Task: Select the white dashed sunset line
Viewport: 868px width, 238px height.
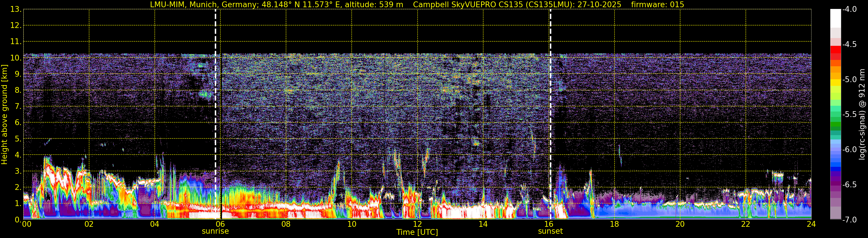Action: (x=550, y=114)
